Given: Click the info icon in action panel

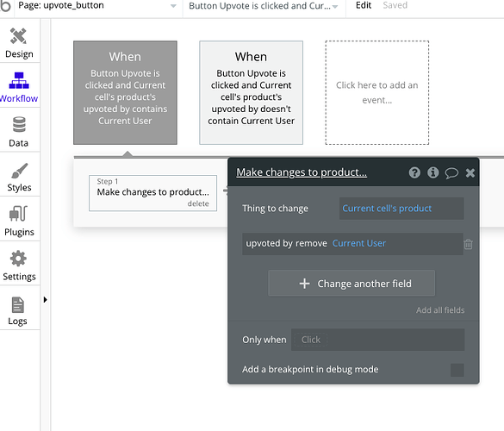Looking at the screenshot, I should point(433,172).
